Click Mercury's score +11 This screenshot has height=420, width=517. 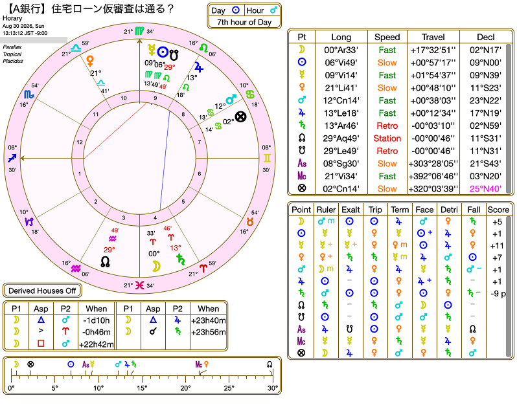[x=497, y=246]
